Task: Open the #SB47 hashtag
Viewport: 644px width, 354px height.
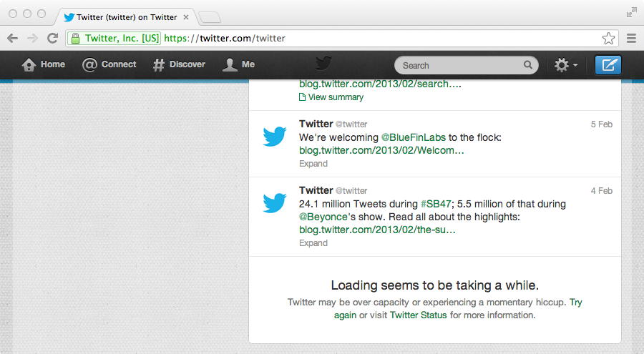Action: point(436,204)
